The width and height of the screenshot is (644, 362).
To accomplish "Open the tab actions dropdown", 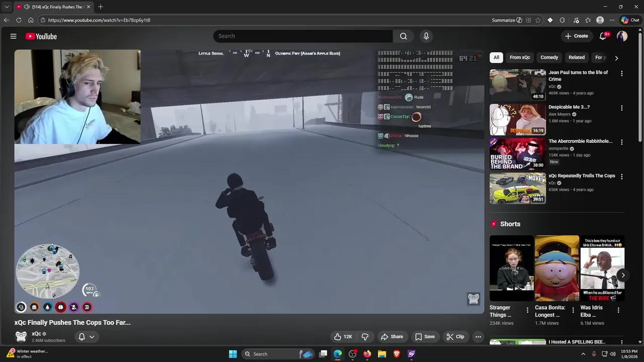I will coord(7,7).
